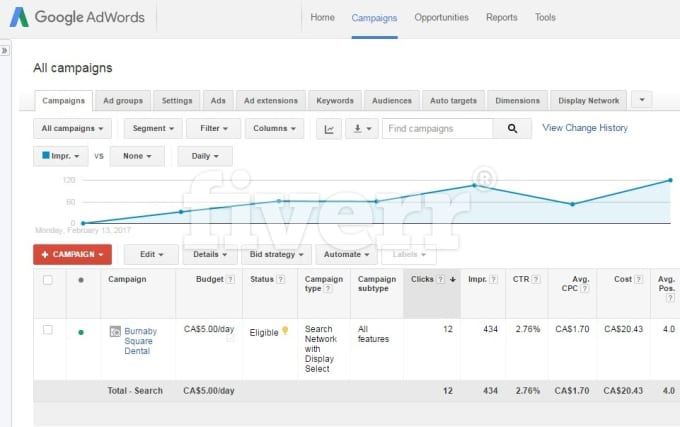The height and width of the screenshot is (427, 680).
Task: Open the Bid strategy dropdown
Action: coord(276,254)
